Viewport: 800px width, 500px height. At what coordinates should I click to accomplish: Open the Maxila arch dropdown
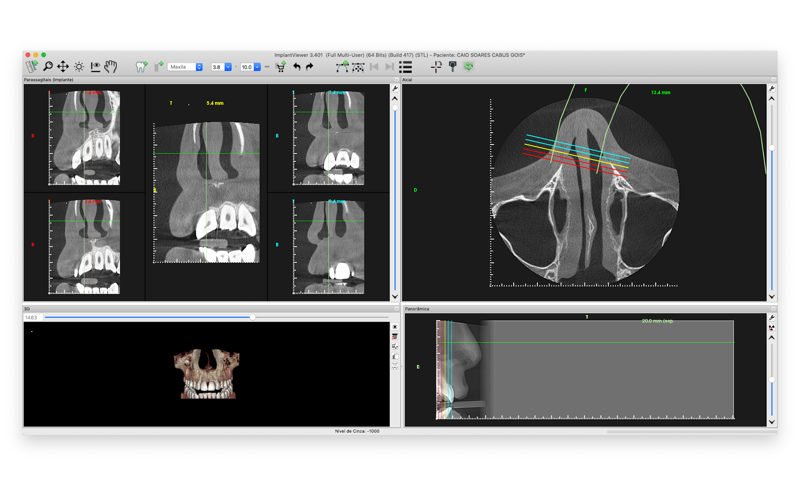coord(185,67)
